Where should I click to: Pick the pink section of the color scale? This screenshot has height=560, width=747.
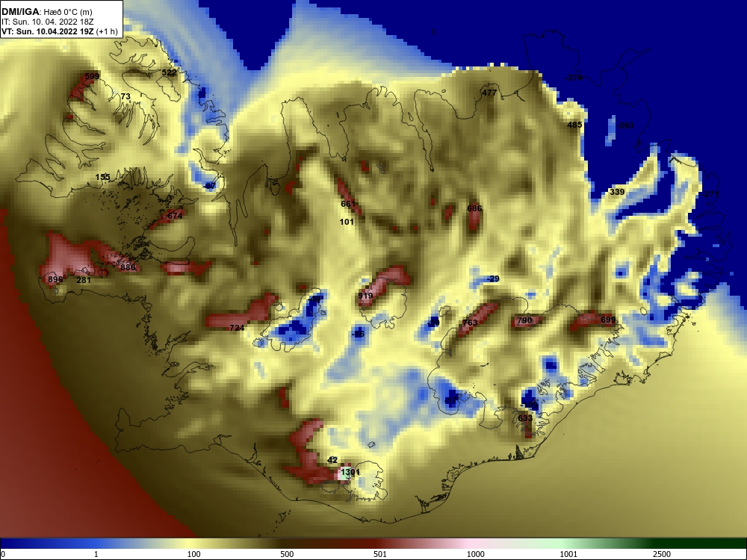coord(469,544)
